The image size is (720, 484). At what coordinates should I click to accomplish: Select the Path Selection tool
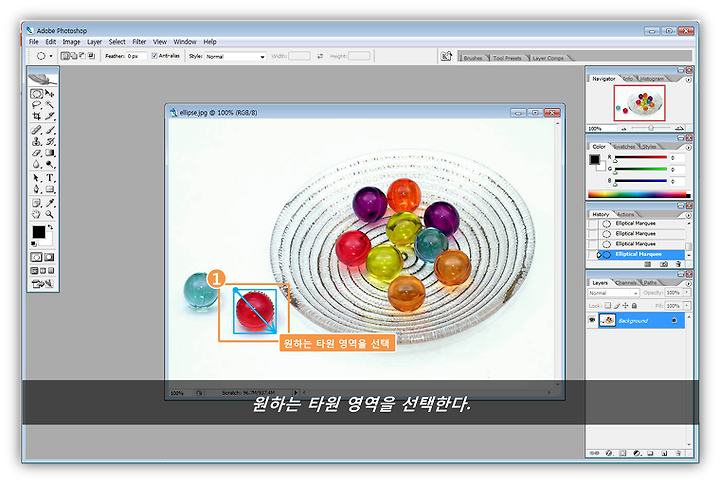click(36, 178)
